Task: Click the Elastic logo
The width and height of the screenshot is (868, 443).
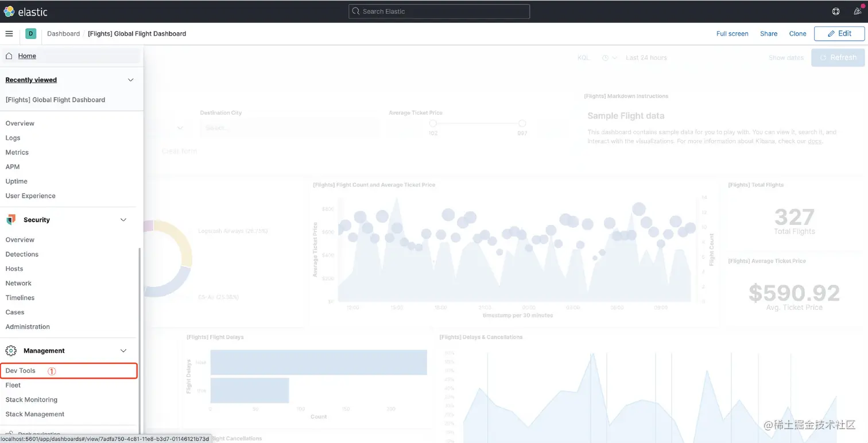Action: click(25, 11)
